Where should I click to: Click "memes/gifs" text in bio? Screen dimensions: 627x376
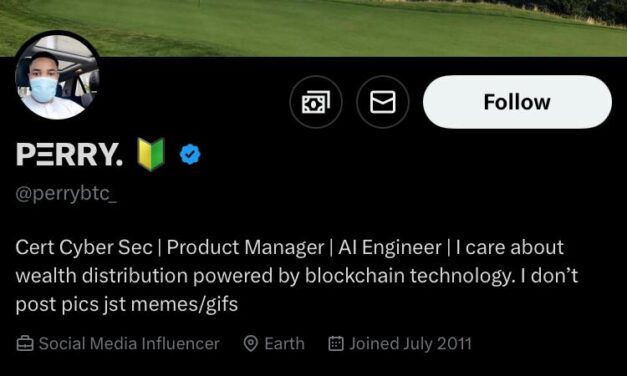coord(184,304)
